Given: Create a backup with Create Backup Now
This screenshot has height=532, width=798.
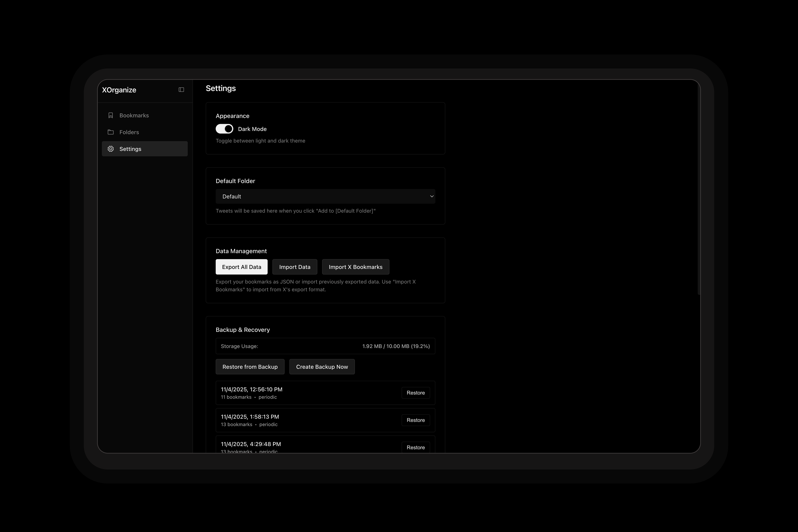Looking at the screenshot, I should 322,366.
